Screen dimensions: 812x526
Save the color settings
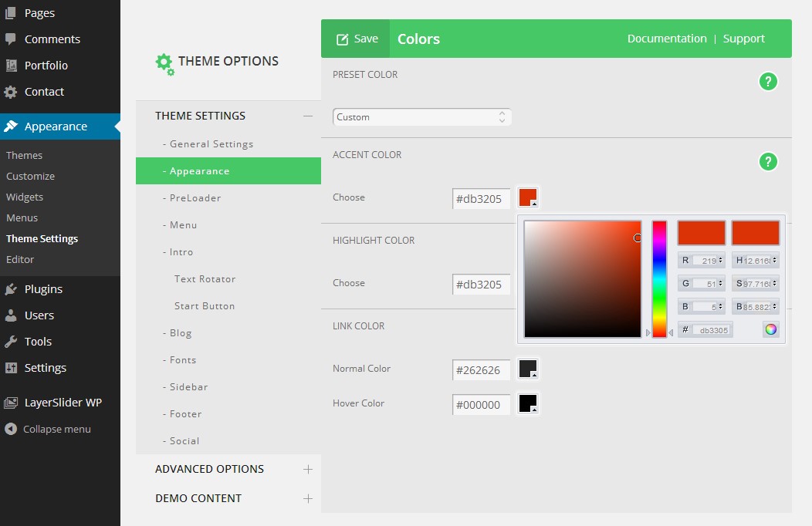coord(356,39)
